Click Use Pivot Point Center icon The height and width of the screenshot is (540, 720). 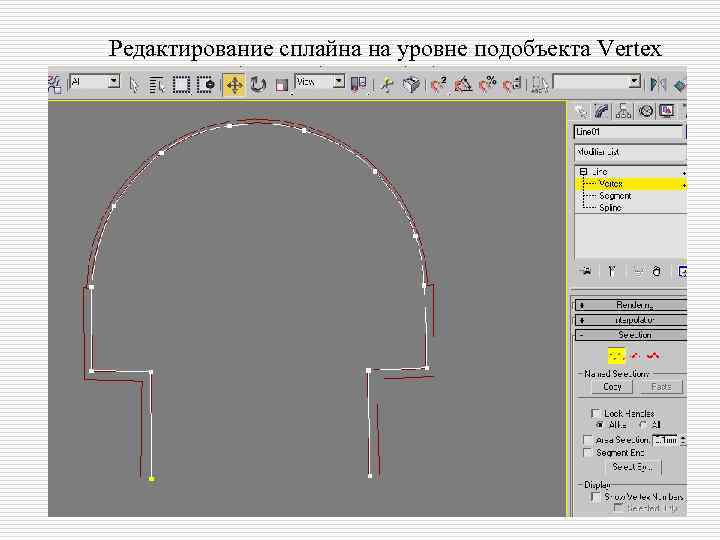click(x=359, y=85)
